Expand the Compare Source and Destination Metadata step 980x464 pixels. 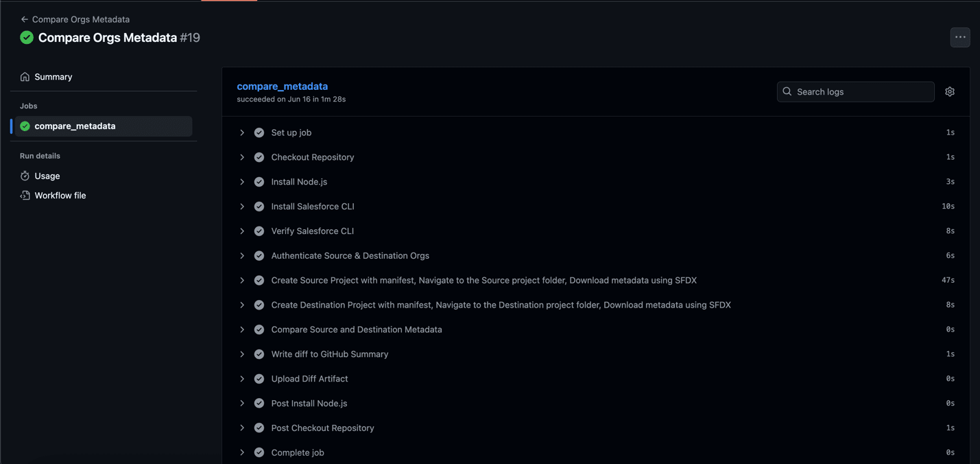pyautogui.click(x=242, y=329)
